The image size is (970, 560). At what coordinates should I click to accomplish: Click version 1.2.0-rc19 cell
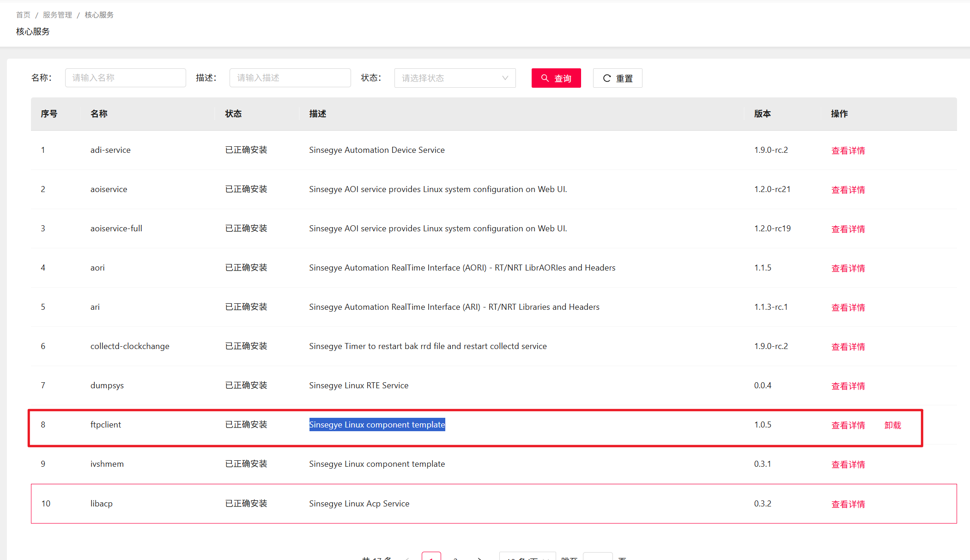click(772, 229)
